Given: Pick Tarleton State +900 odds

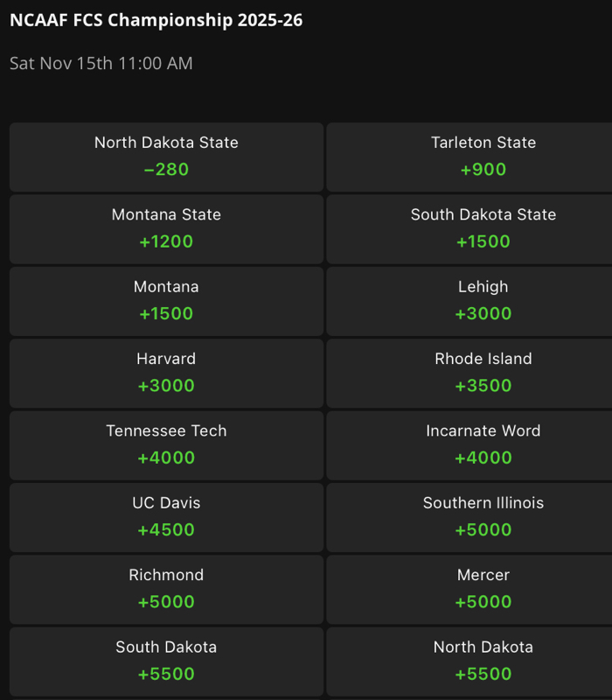Looking at the screenshot, I should (483, 157).
